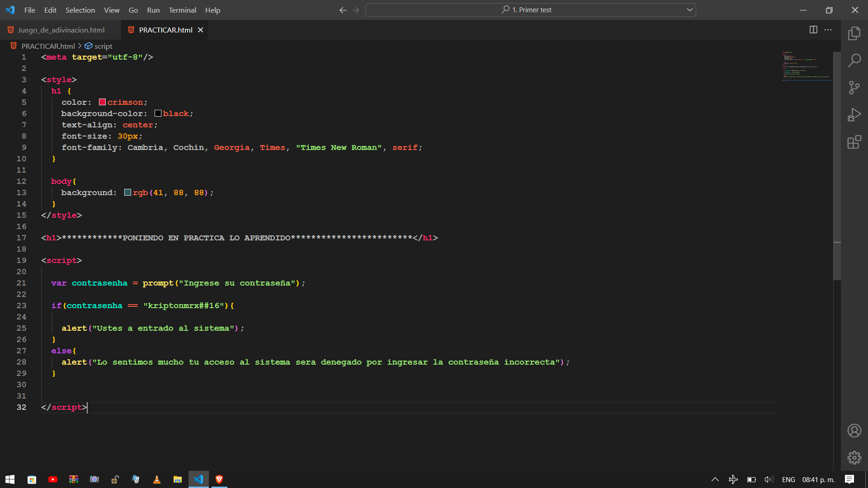Select the PRACTICAR.html tab
This screenshot has width=868, height=488.
(165, 30)
